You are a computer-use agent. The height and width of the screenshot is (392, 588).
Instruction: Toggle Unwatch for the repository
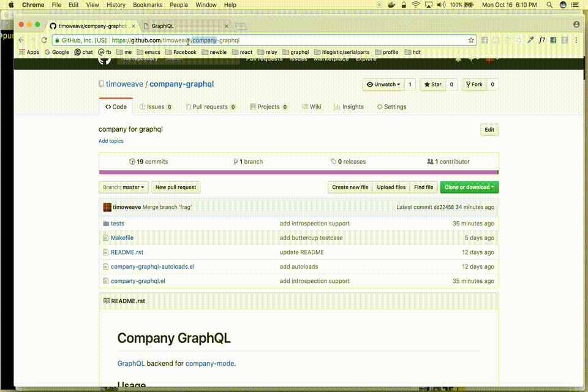(x=383, y=85)
